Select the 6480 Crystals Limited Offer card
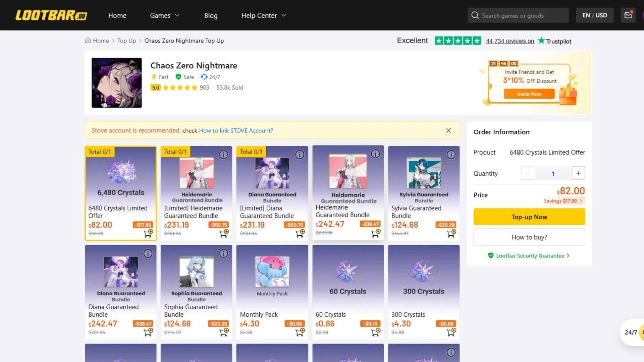Viewport: 644px width, 362px height. coord(120,193)
